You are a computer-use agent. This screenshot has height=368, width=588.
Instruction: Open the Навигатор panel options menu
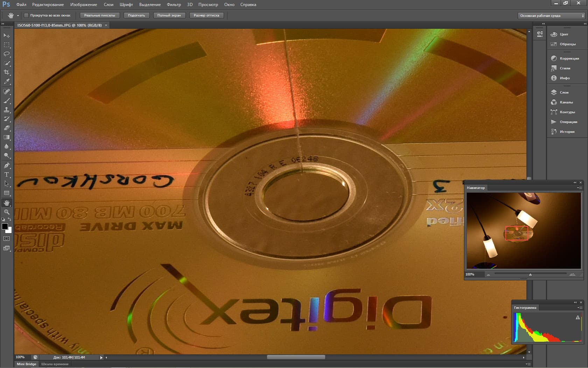point(580,188)
